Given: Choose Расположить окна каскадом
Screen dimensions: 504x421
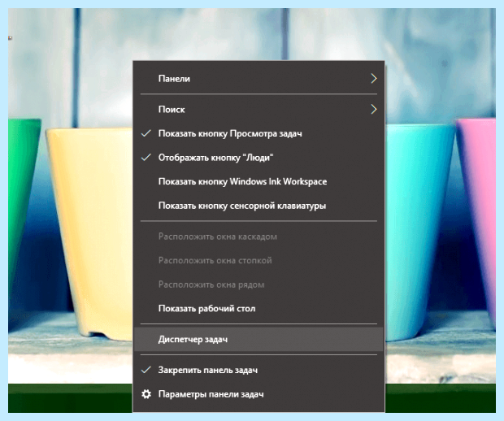Looking at the screenshot, I should coord(259,237).
